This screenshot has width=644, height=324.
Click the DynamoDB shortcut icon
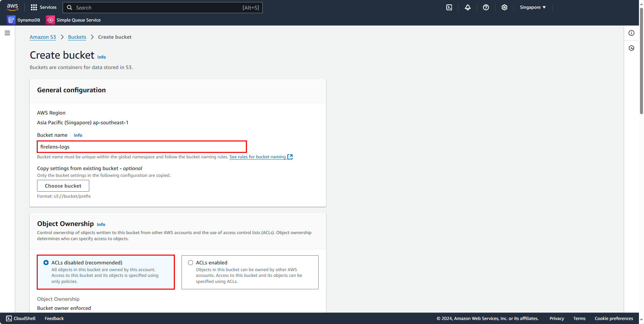(x=11, y=20)
